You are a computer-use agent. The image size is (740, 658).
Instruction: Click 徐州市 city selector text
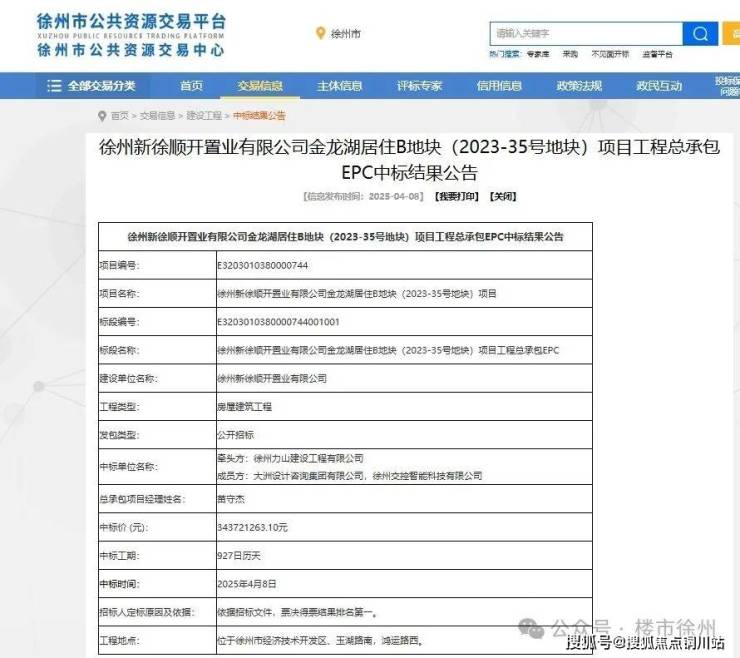pos(346,34)
